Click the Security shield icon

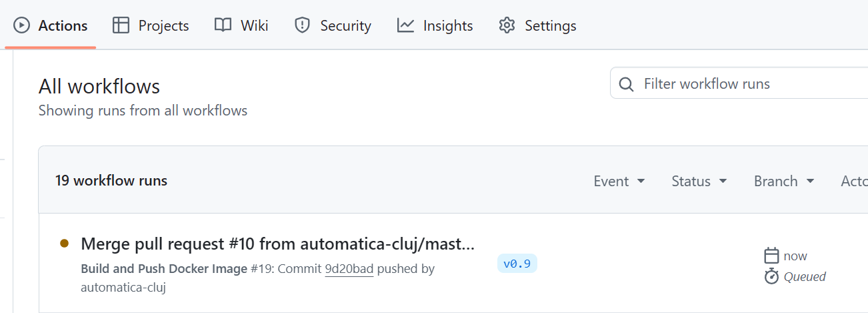click(303, 25)
